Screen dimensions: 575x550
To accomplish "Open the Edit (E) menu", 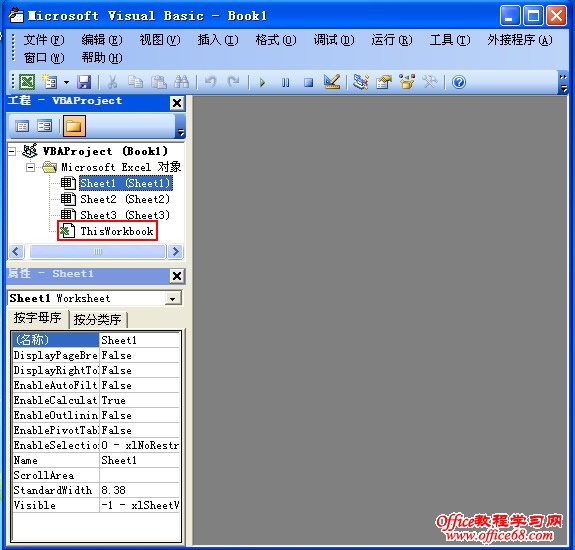I will pyautogui.click(x=102, y=40).
